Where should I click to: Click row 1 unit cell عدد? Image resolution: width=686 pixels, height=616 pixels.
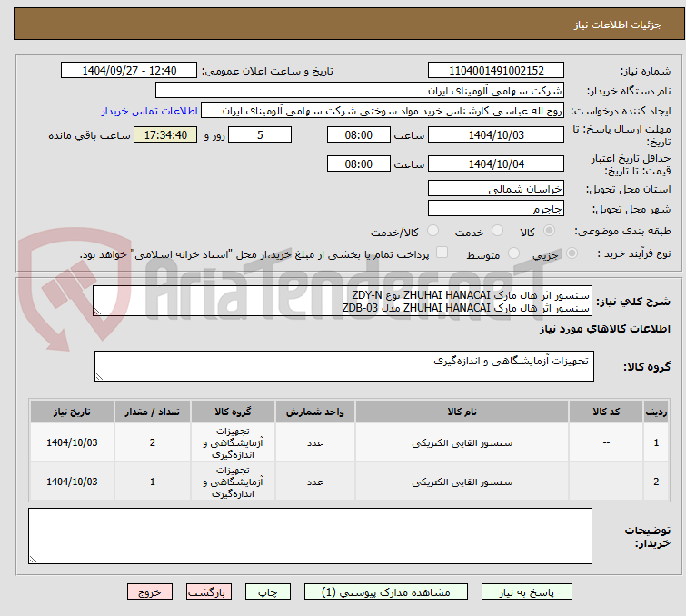[315, 442]
